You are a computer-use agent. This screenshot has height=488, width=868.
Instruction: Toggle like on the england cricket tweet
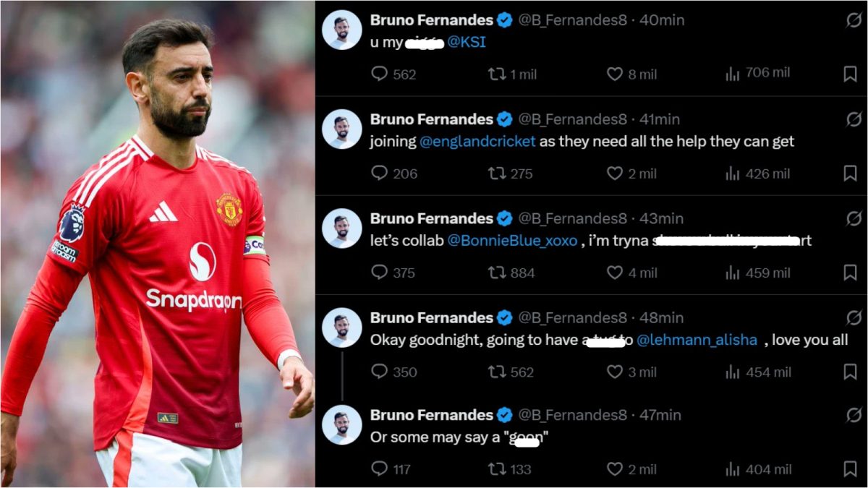tap(613, 173)
